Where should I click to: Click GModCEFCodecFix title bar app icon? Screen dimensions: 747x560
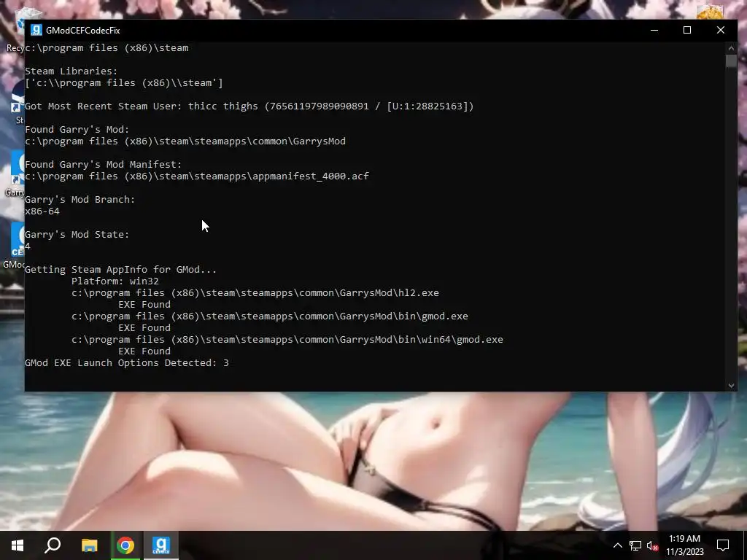coord(36,30)
